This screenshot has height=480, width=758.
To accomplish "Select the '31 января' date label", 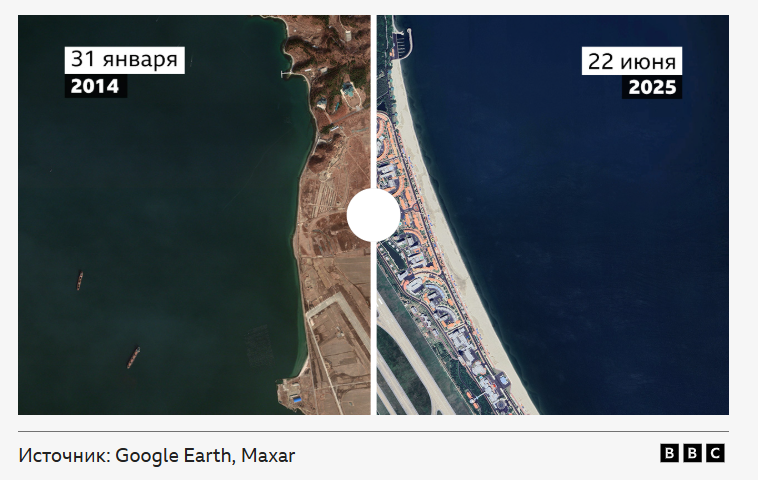I will tap(125, 60).
